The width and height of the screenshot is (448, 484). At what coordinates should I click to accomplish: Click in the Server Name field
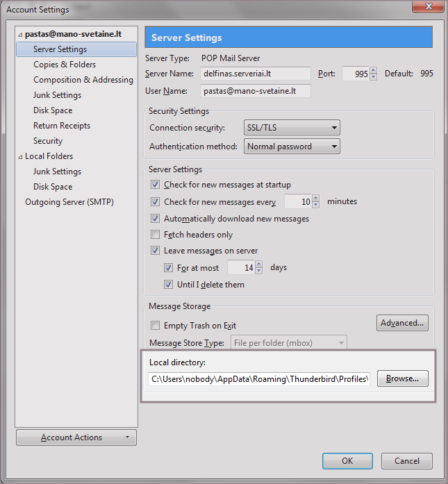255,74
